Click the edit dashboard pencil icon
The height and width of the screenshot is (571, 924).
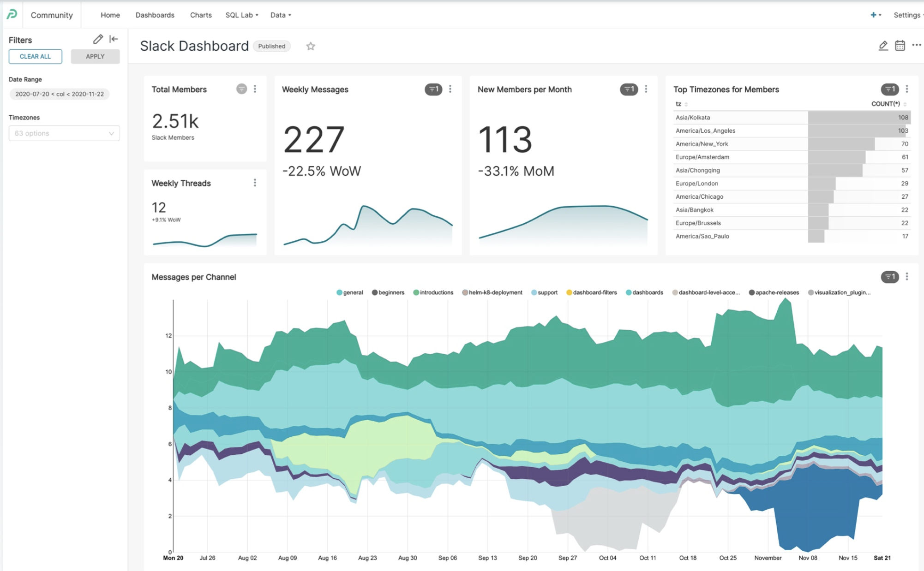883,45
